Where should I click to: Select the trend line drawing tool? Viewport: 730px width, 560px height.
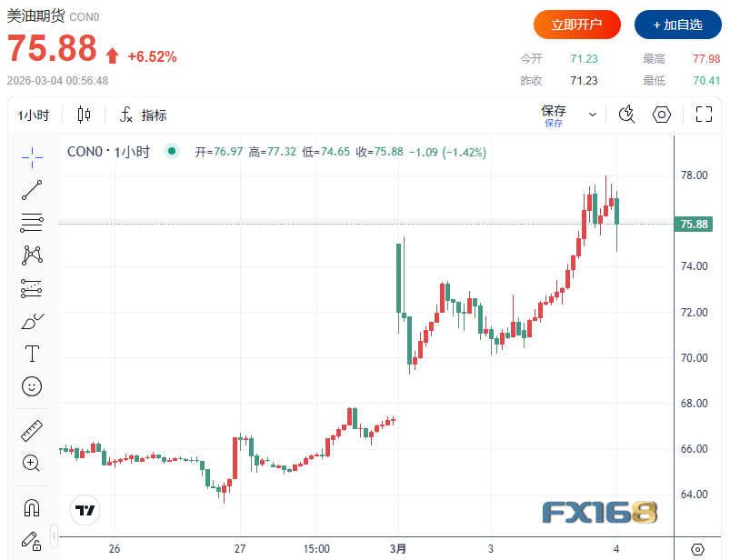[32, 189]
